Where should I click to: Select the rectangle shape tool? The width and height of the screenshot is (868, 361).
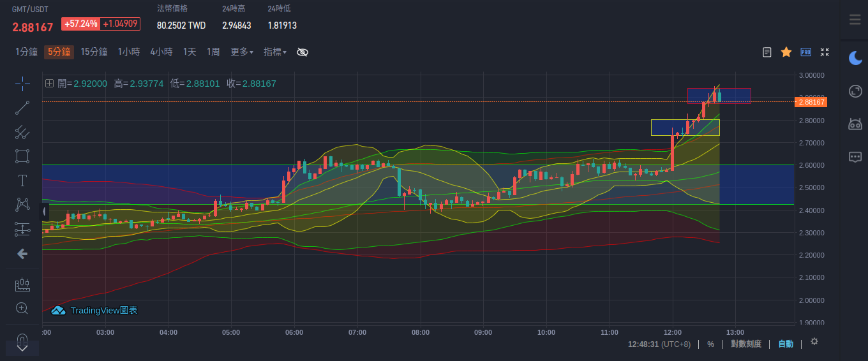22,156
